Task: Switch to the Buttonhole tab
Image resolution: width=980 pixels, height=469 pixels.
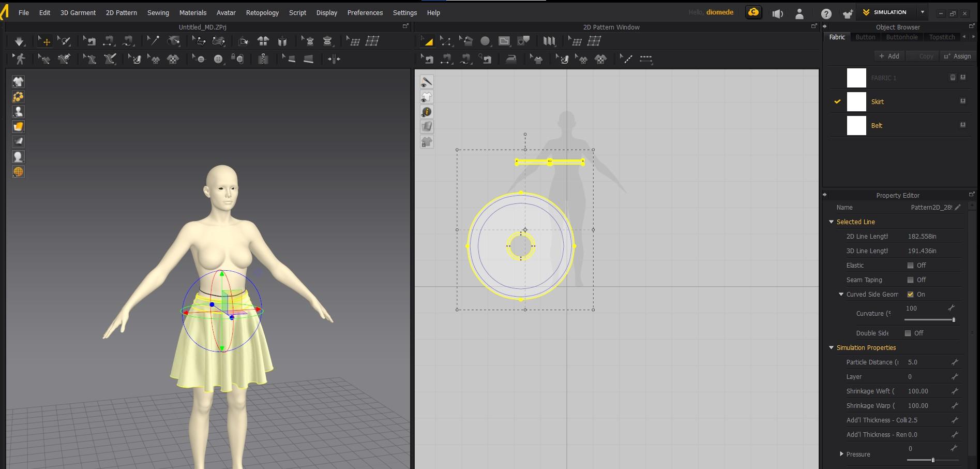Action: pyautogui.click(x=901, y=37)
